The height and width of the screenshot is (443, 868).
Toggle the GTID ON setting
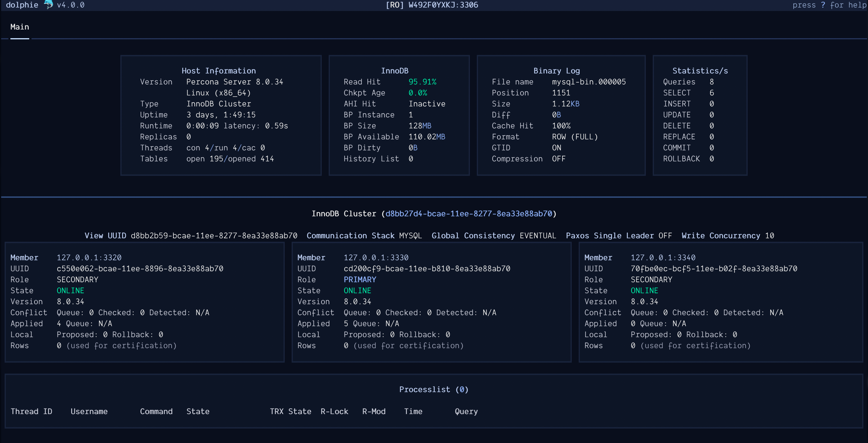click(x=557, y=147)
